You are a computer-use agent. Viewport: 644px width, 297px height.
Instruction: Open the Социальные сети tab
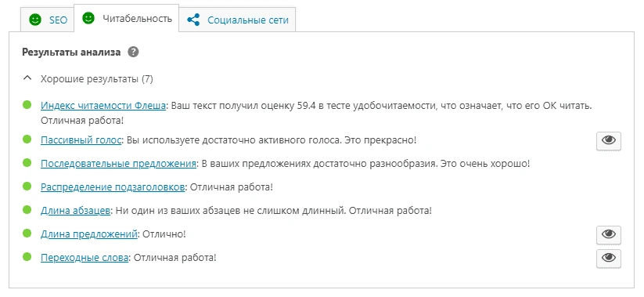[x=237, y=20]
